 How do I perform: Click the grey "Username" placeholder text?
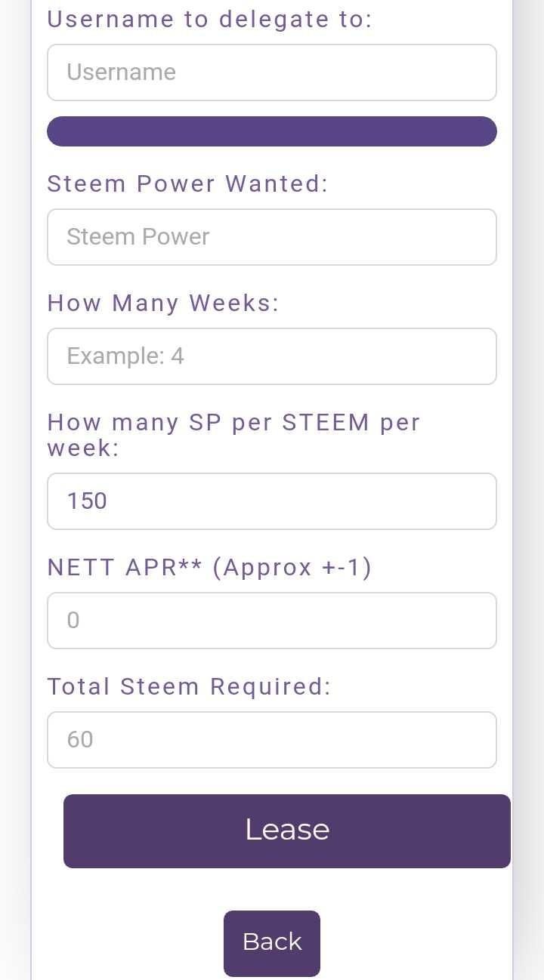[x=121, y=72]
